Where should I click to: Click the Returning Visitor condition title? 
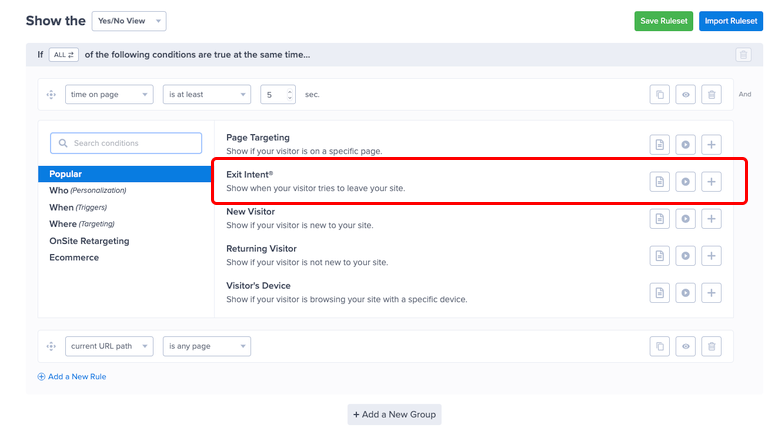[x=261, y=249]
